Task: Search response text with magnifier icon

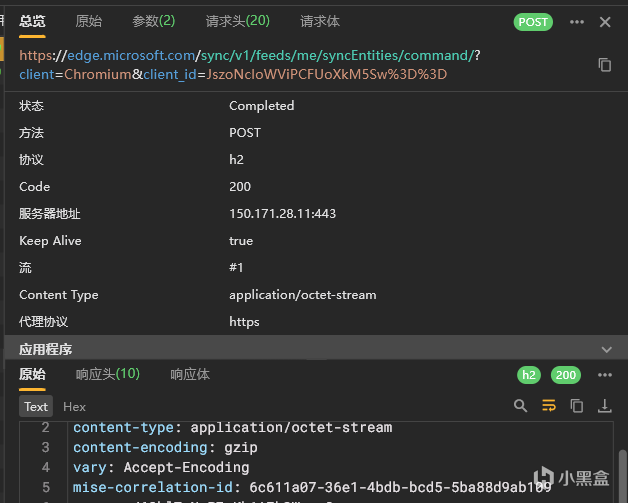Action: [520, 406]
